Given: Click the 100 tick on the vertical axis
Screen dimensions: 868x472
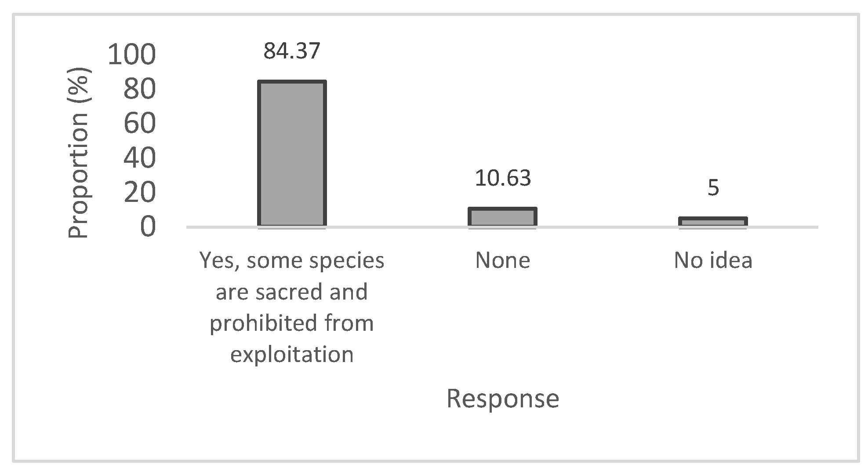Looking at the screenshot, I should click(x=132, y=55).
